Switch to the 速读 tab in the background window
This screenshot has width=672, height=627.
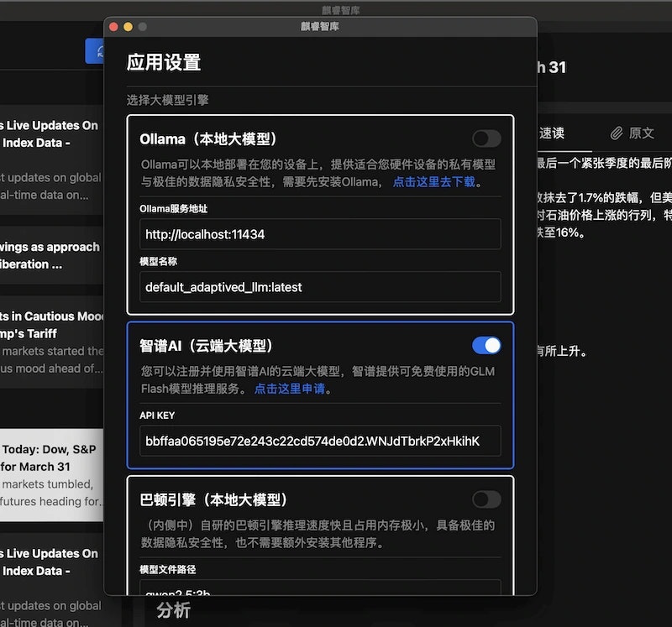coord(552,133)
